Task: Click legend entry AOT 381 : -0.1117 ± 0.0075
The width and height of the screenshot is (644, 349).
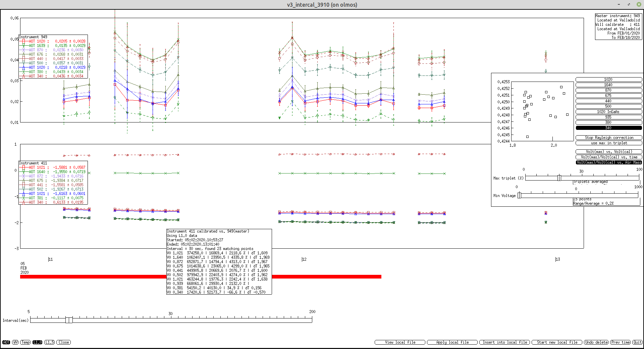Action: click(53, 198)
